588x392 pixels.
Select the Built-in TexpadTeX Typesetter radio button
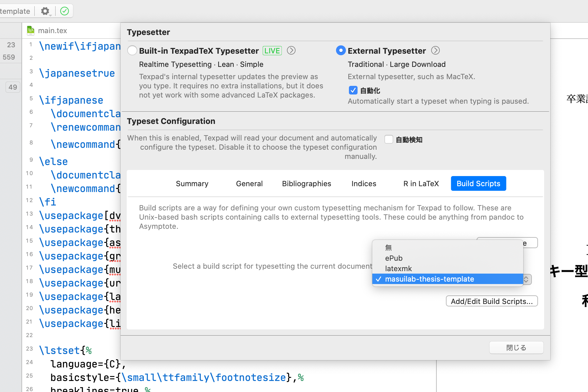click(132, 51)
